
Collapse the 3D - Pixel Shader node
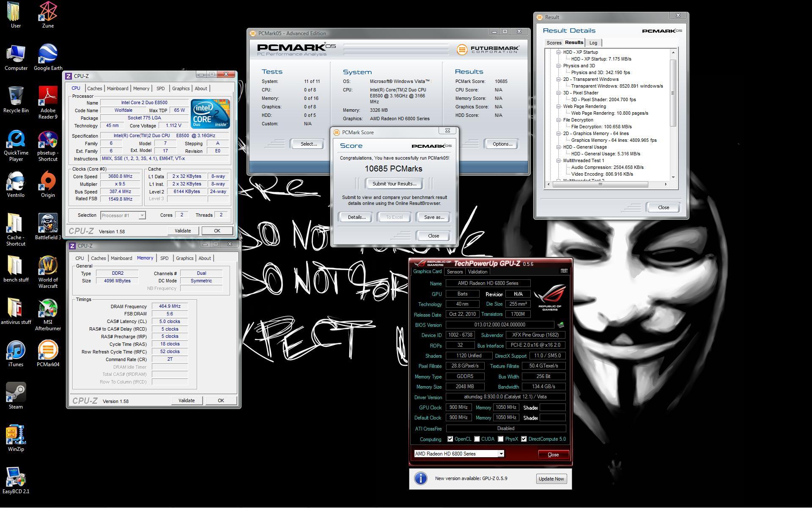click(558, 93)
